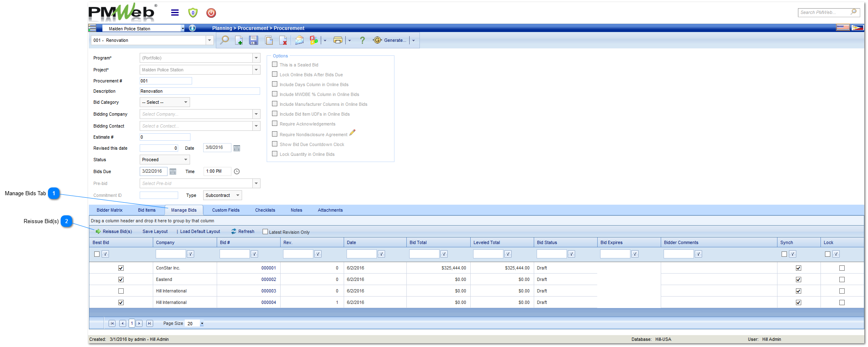
Task: Expand the Generate options arrow
Action: coord(413,40)
